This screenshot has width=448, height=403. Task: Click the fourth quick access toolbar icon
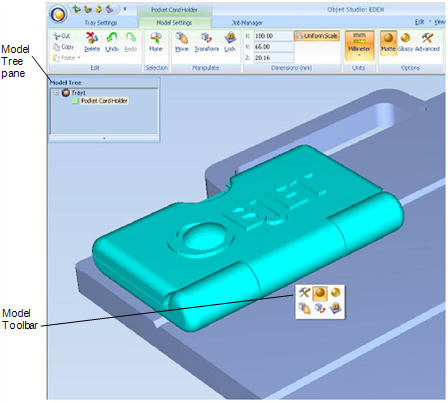coord(110,9)
